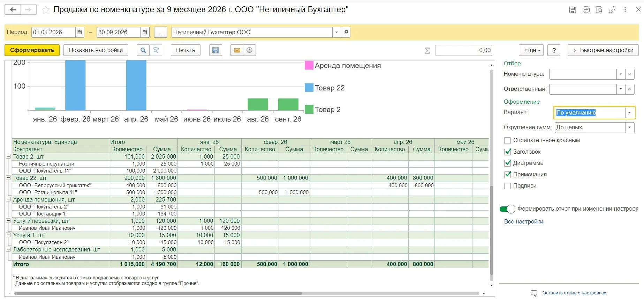Click Показать настройки button
644x300 pixels.
[96, 50]
